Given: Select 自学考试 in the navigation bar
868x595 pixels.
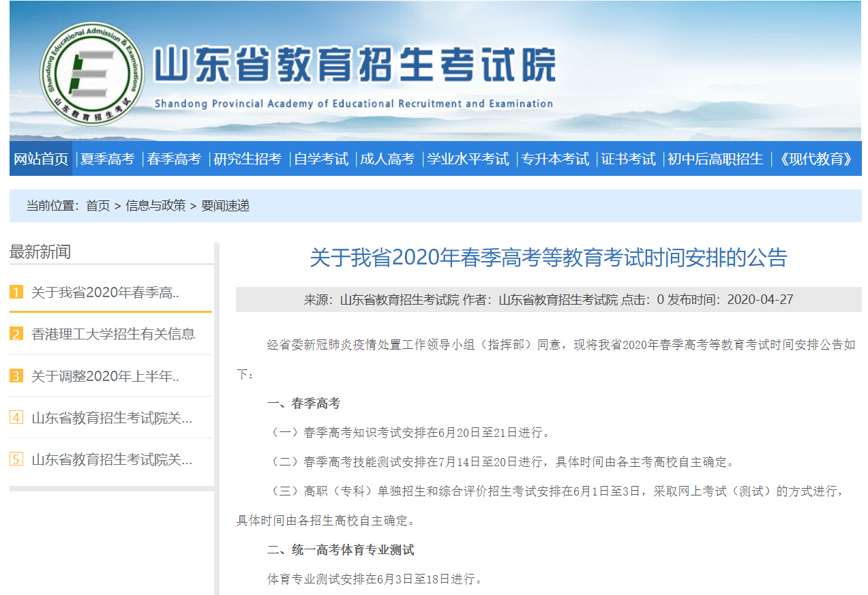Looking at the screenshot, I should pyautogui.click(x=321, y=159).
